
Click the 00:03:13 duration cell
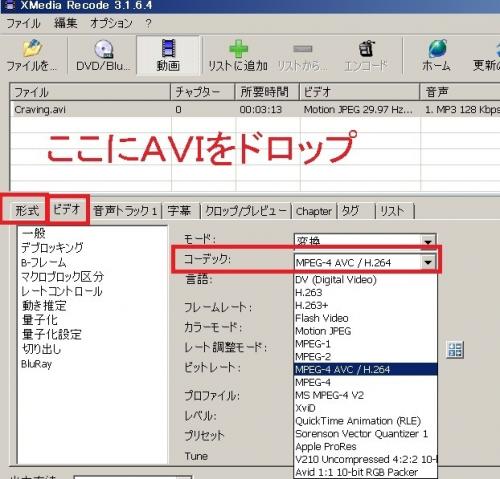click(261, 110)
